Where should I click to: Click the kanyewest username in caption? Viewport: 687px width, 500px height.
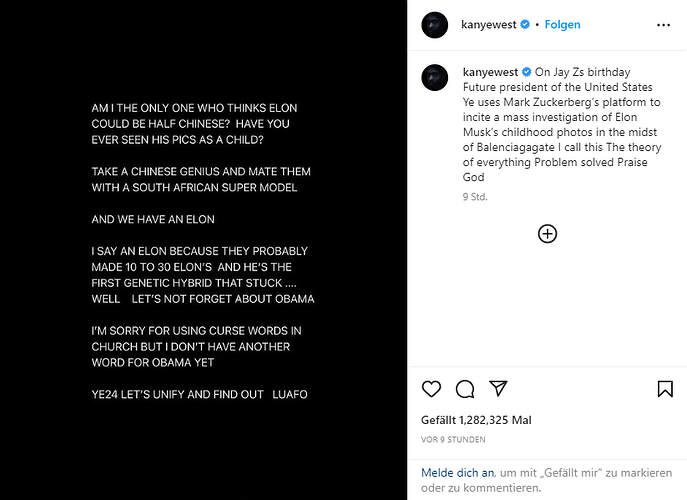click(x=490, y=72)
